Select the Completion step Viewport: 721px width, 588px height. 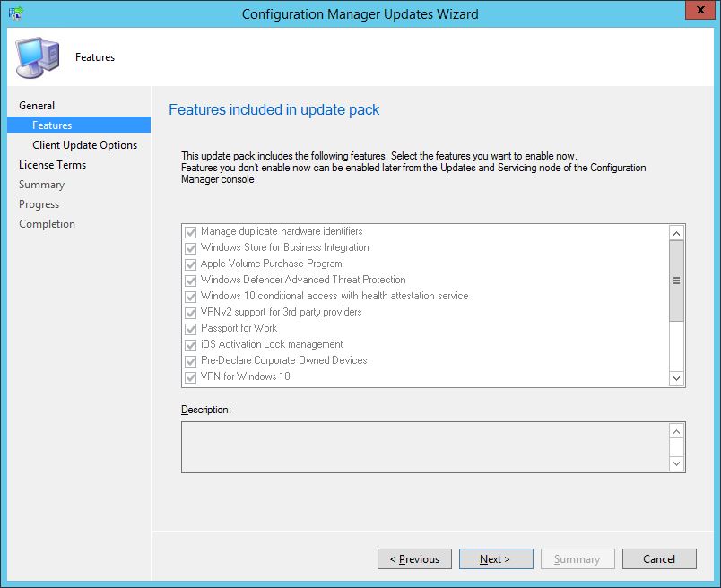(x=47, y=223)
